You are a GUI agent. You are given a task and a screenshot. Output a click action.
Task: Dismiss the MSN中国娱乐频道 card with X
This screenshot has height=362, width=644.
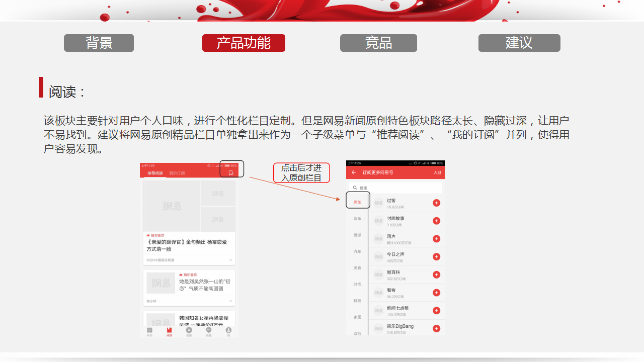click(230, 260)
